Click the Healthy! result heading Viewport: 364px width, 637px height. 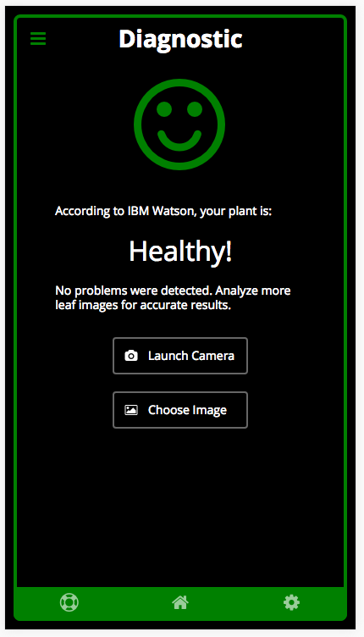coord(180,252)
